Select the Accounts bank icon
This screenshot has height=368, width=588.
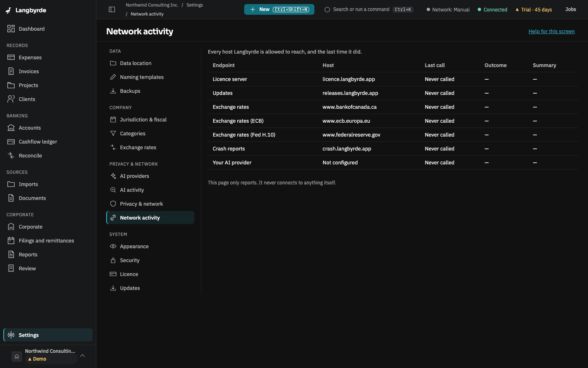point(11,128)
